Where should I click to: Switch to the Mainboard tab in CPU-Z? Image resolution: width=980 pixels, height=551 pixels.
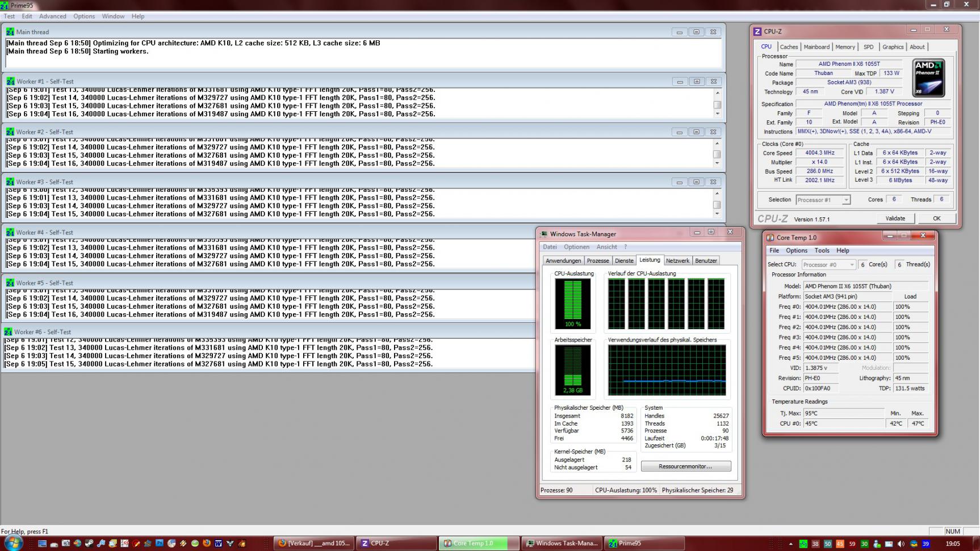[816, 47]
